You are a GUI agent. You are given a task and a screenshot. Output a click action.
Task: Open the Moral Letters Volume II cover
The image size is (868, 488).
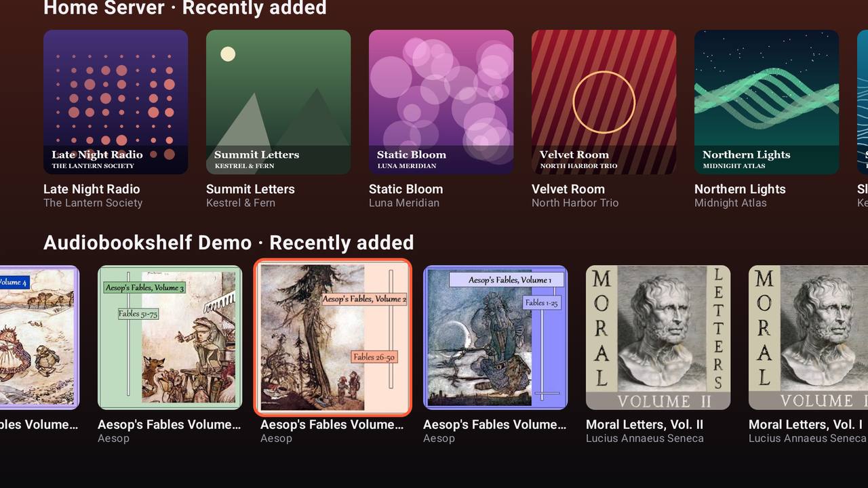658,338
